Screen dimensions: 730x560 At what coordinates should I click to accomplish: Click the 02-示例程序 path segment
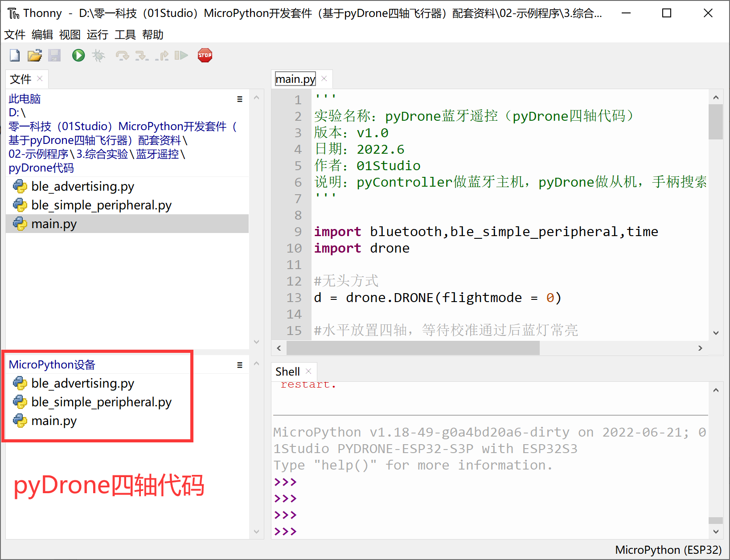[x=38, y=154]
